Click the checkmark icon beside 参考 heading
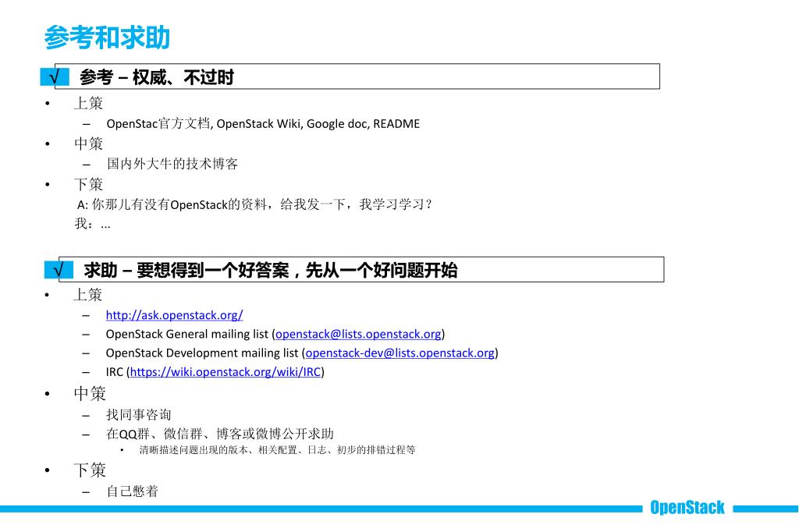 click(x=55, y=77)
